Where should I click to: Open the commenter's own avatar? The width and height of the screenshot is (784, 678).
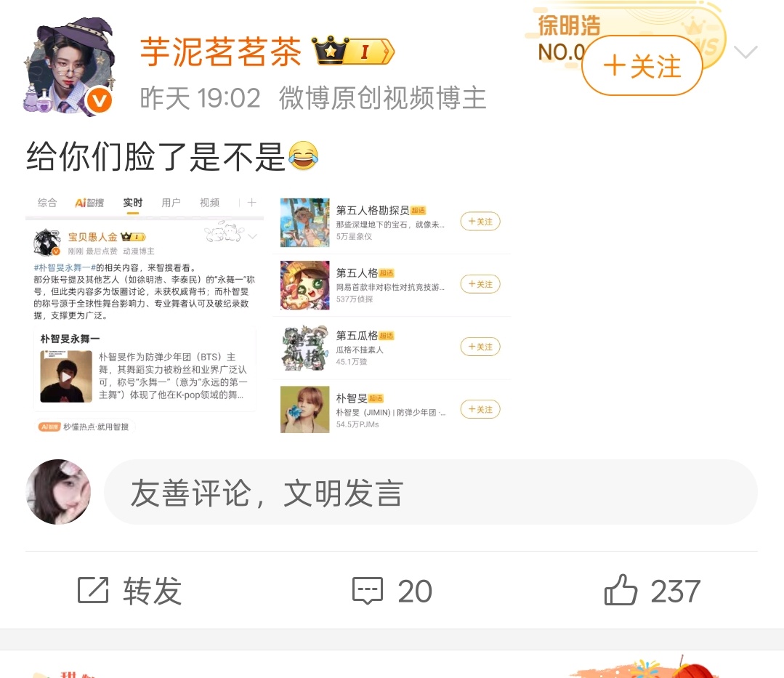point(58,491)
